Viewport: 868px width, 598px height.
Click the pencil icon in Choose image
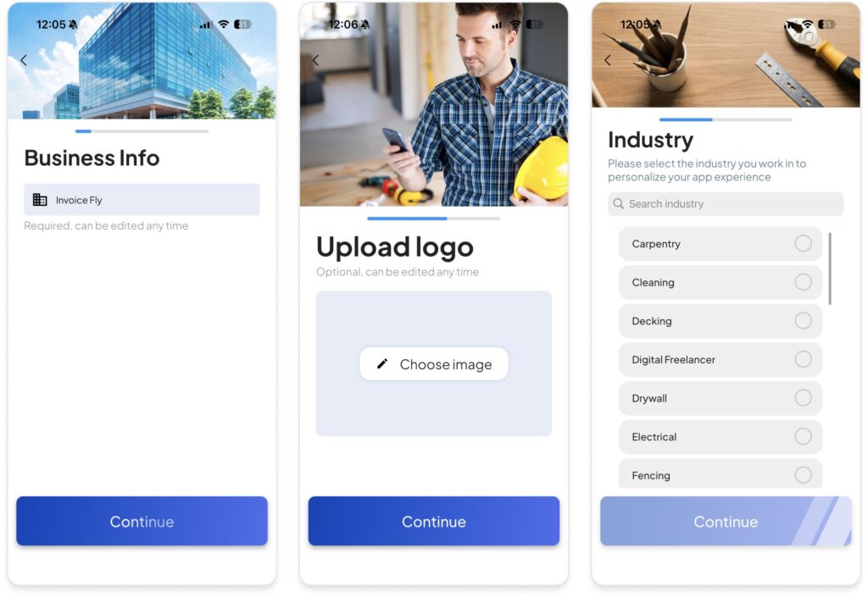click(382, 364)
